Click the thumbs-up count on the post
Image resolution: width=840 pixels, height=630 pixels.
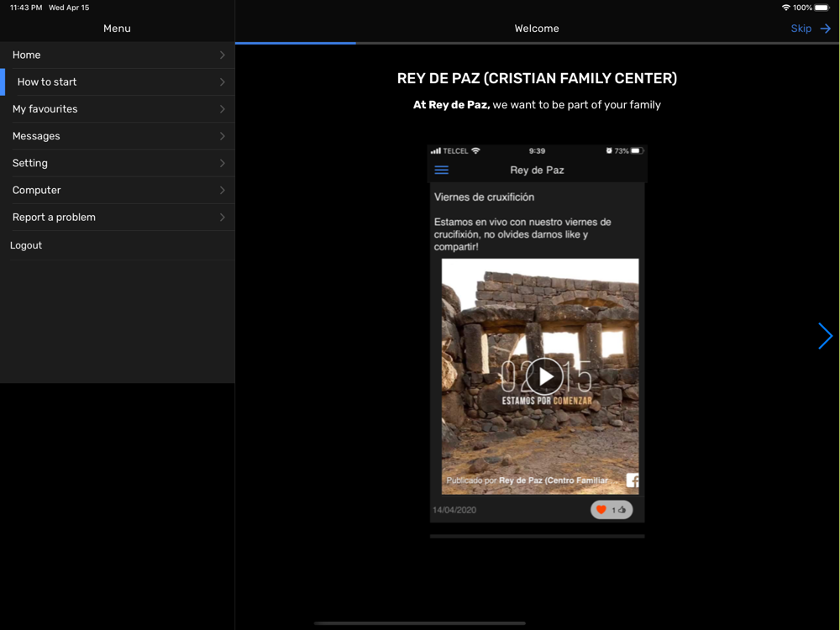(x=619, y=510)
